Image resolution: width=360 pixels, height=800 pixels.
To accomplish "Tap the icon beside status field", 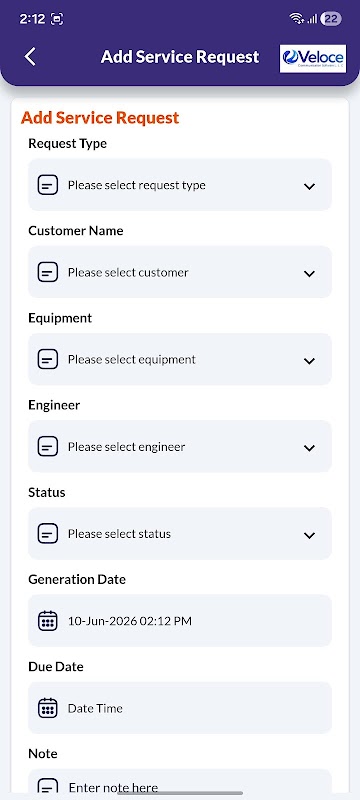I will 47,534.
